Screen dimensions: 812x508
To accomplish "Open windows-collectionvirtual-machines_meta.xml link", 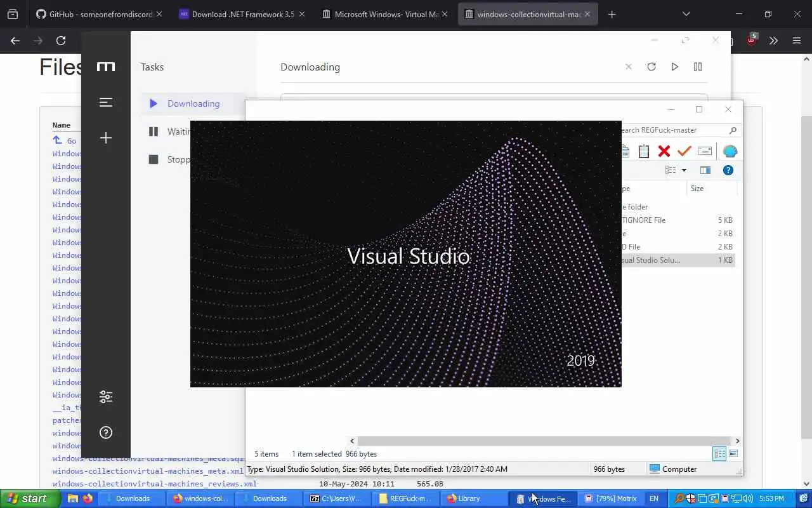I will (x=148, y=471).
